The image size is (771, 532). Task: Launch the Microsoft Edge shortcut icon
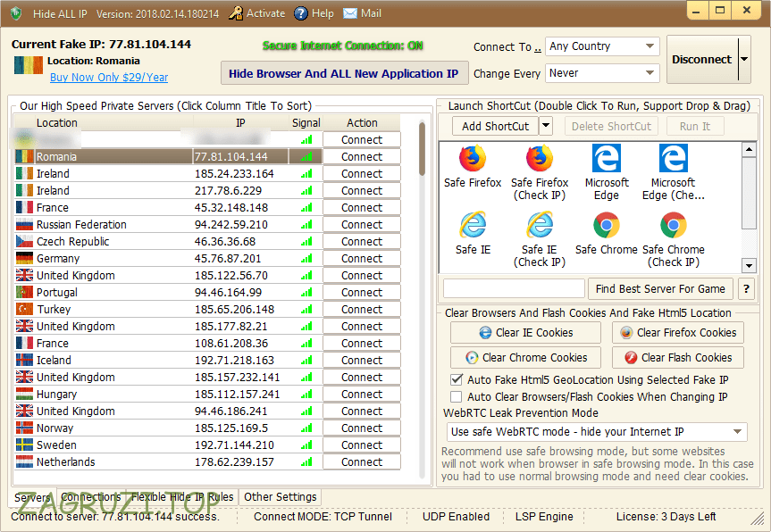click(x=607, y=159)
